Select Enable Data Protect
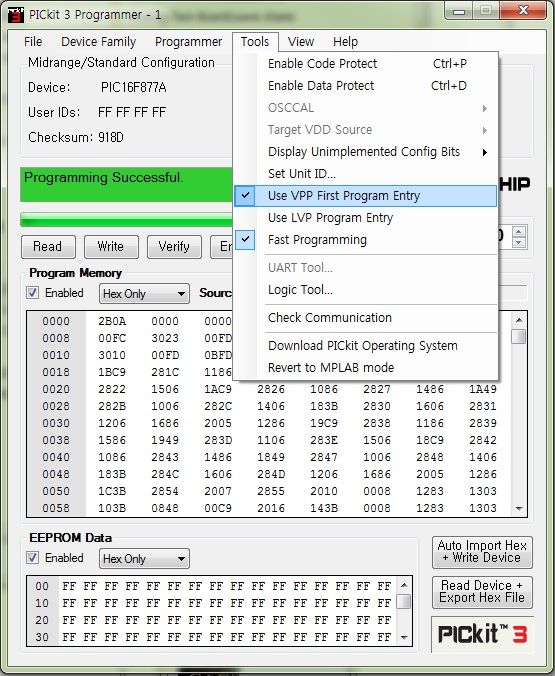Viewport: 555px width, 676px height. coord(366,86)
